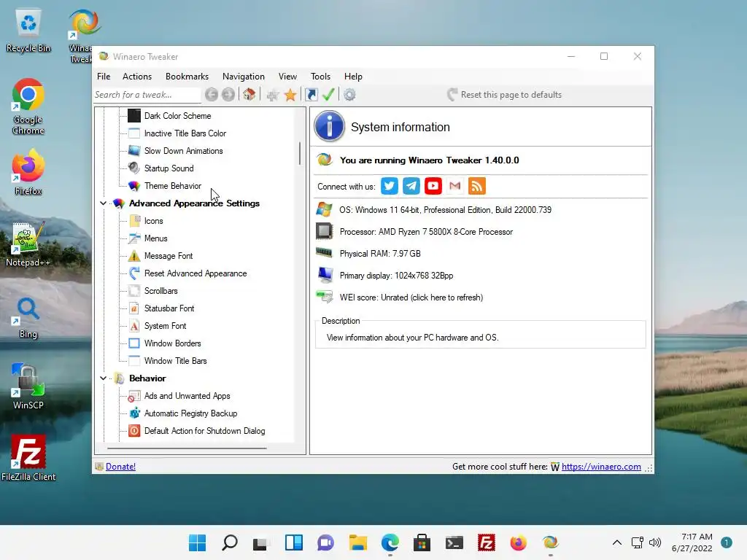Select the Dark Color Scheme tweak
This screenshot has width=747, height=560.
(x=177, y=116)
